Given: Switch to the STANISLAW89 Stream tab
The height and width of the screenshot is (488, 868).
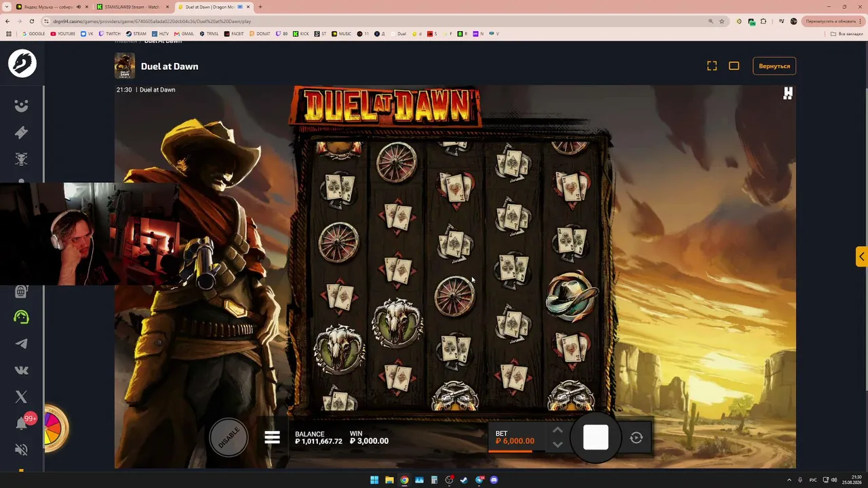Looking at the screenshot, I should click(132, 7).
